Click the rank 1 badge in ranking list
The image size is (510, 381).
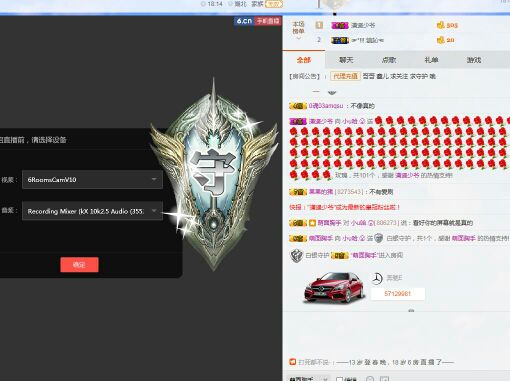point(319,25)
